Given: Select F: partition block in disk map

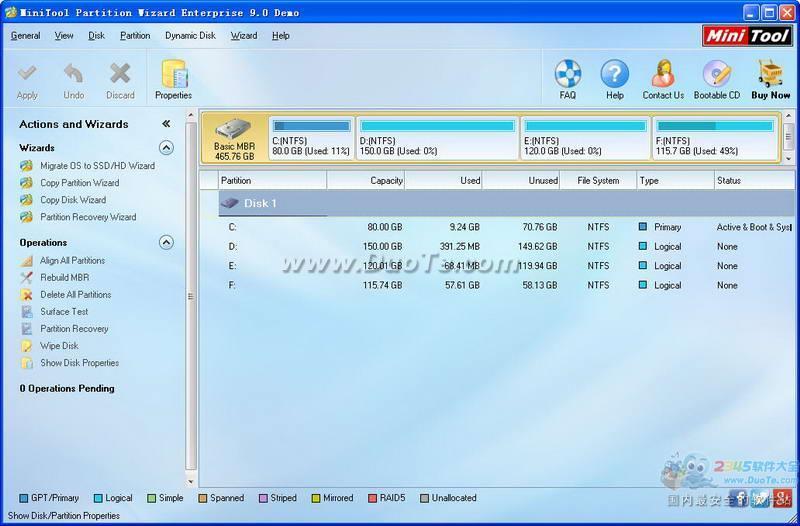Looking at the screenshot, I should (x=715, y=138).
